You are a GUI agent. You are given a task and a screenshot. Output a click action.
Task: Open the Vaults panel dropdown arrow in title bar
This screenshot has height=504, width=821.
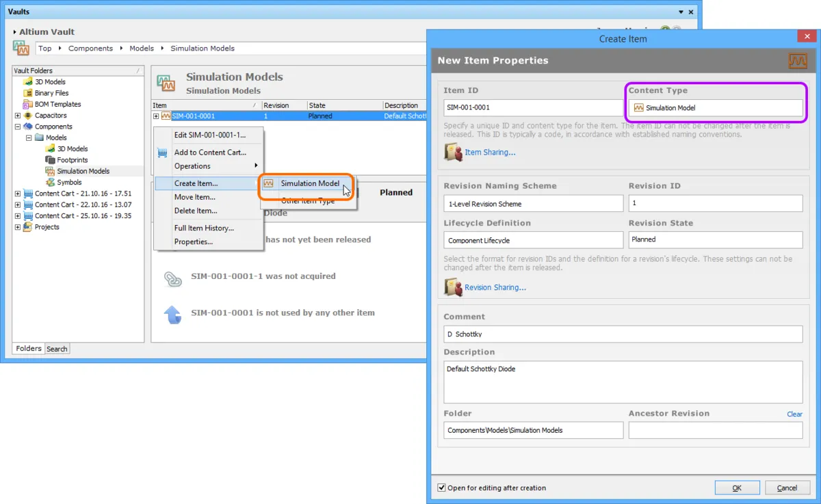681,12
